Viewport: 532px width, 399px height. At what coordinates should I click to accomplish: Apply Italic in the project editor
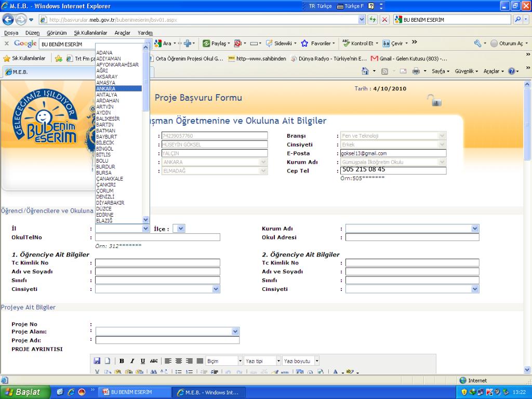pyautogui.click(x=132, y=361)
